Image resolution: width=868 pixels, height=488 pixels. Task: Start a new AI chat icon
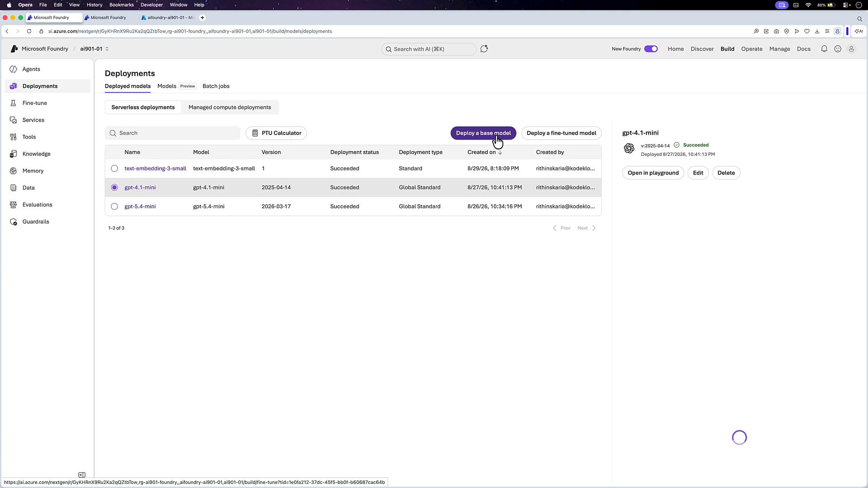pyautogui.click(x=484, y=49)
